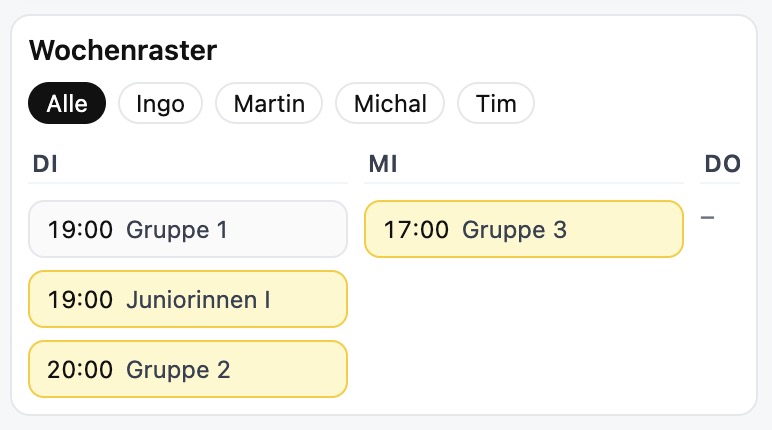
Task: Open the Juniorinnen I entry name
Action: [198, 299]
